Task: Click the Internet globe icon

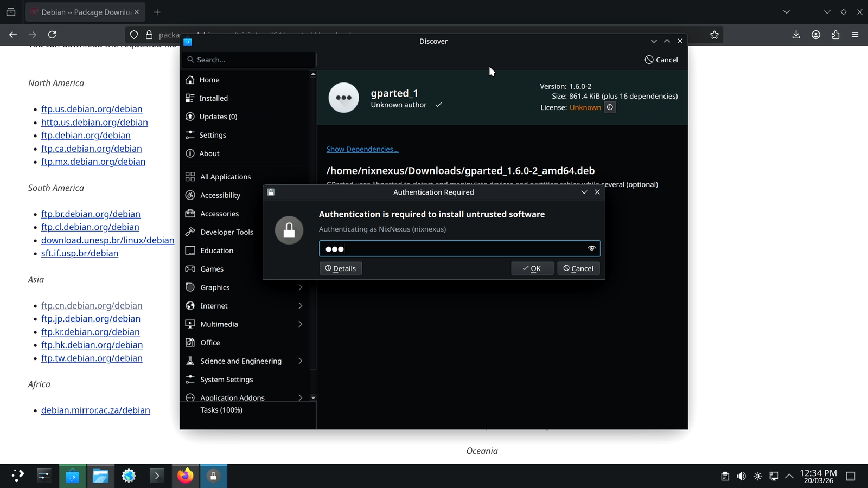Action: click(x=190, y=306)
